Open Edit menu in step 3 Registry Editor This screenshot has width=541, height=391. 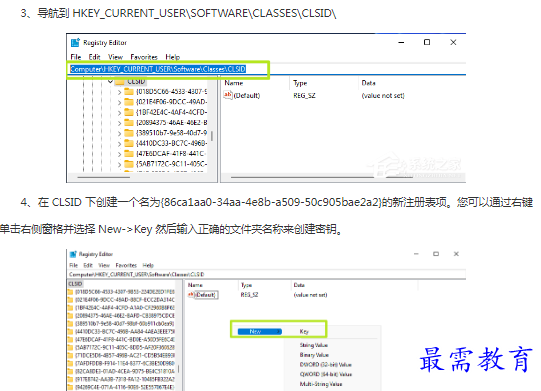[94, 57]
